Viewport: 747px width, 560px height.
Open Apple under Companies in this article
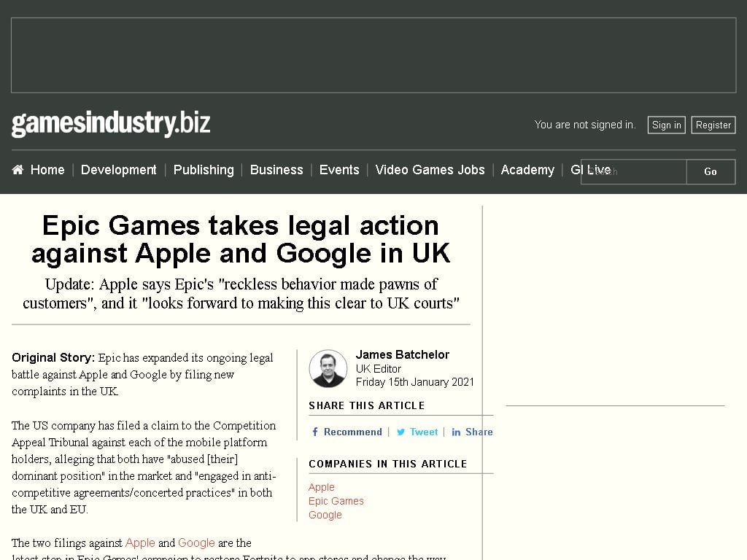[x=322, y=487]
